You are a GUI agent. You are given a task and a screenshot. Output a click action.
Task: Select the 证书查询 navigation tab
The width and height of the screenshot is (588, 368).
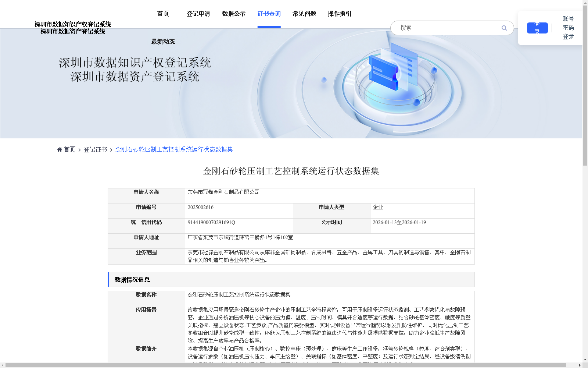(269, 14)
